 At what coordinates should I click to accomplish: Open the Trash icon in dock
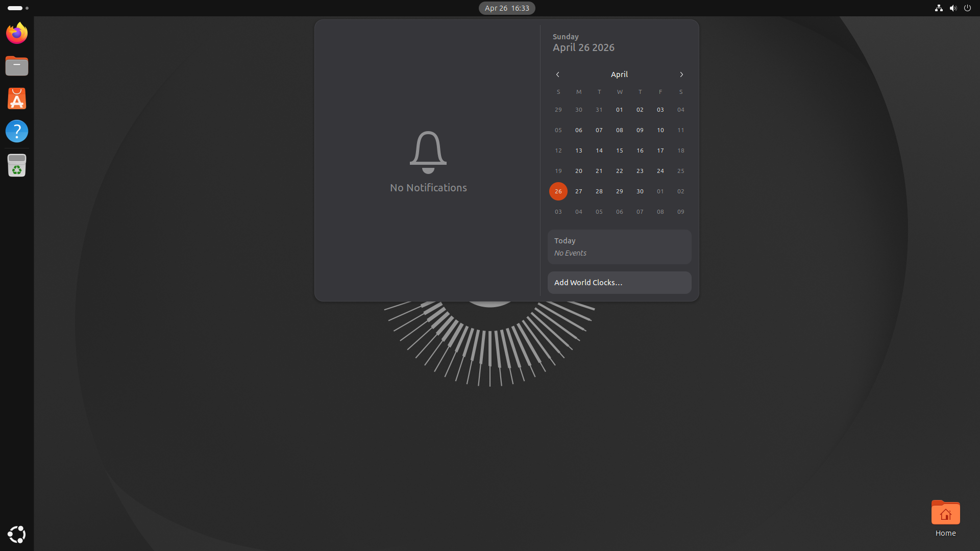click(x=17, y=165)
